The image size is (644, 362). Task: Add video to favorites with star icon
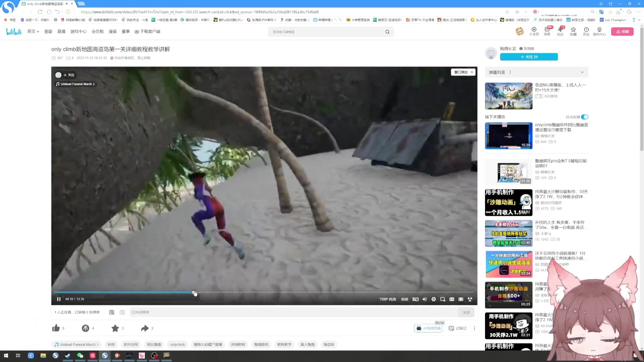(x=115, y=328)
